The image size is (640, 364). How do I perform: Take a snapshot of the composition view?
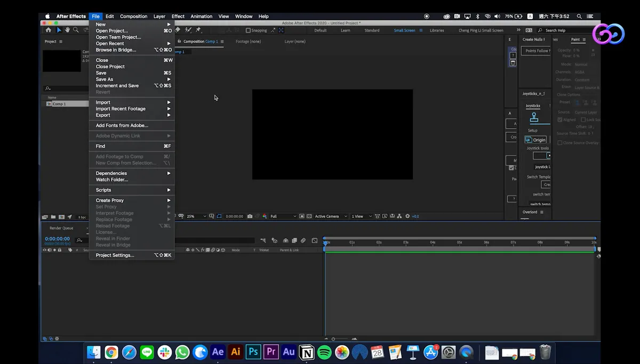[x=250, y=216]
